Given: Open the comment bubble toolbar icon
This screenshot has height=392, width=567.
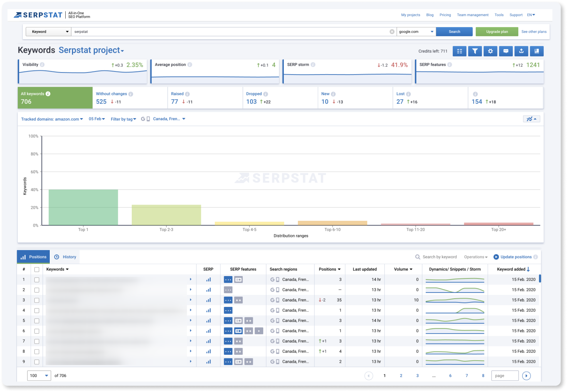Looking at the screenshot, I should (506, 51).
